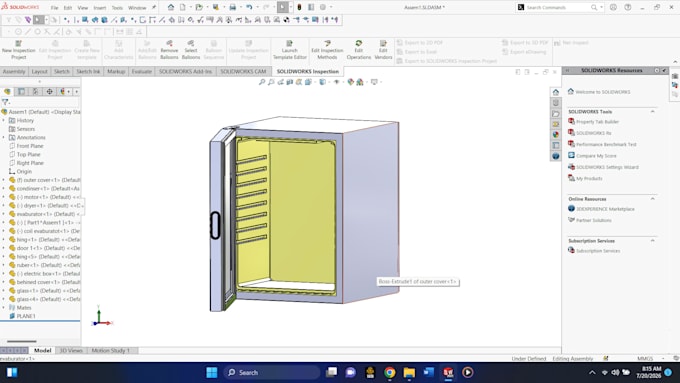
Task: Open the Launch Template Editor tool
Action: (x=289, y=50)
